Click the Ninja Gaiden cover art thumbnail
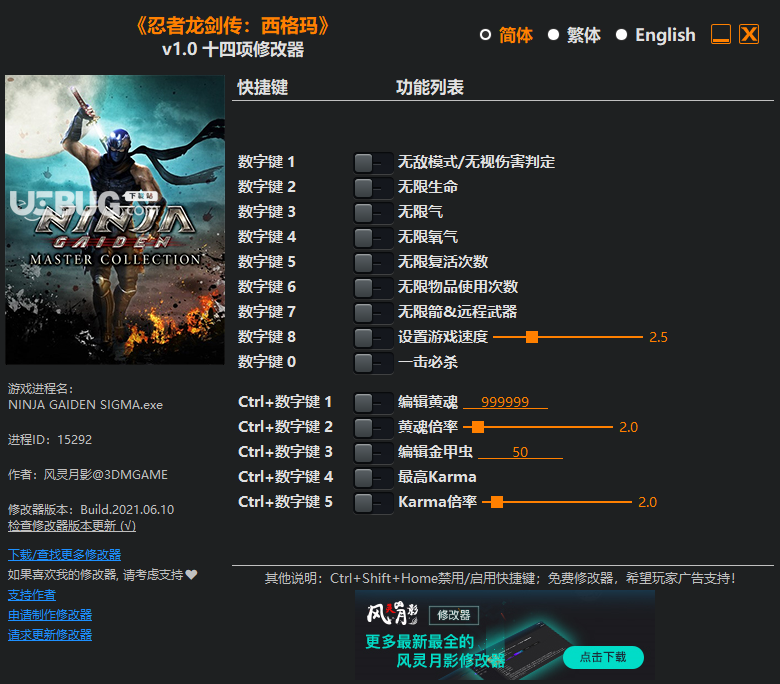This screenshot has height=684, width=780. tap(115, 219)
